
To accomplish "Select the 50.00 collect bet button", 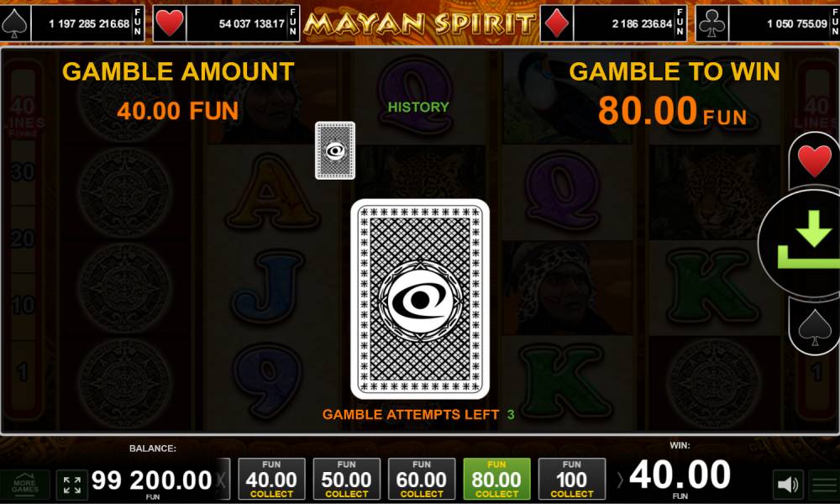I will click(347, 479).
